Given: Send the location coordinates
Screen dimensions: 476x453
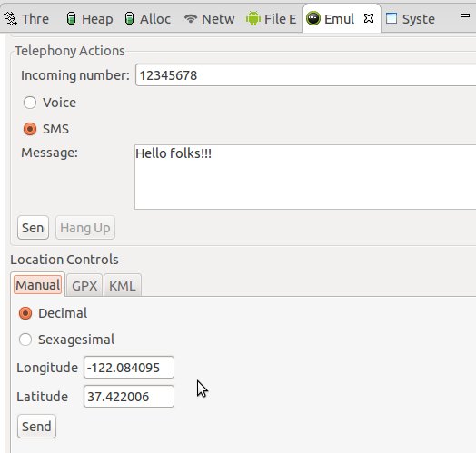Looking at the screenshot, I should (x=36, y=427).
